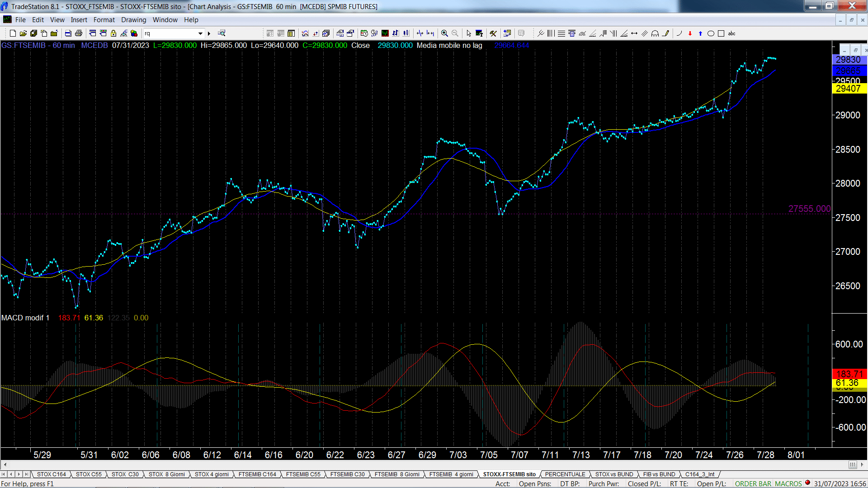
Task: Switch to the FTSEMIB C164 tab
Action: click(x=257, y=474)
